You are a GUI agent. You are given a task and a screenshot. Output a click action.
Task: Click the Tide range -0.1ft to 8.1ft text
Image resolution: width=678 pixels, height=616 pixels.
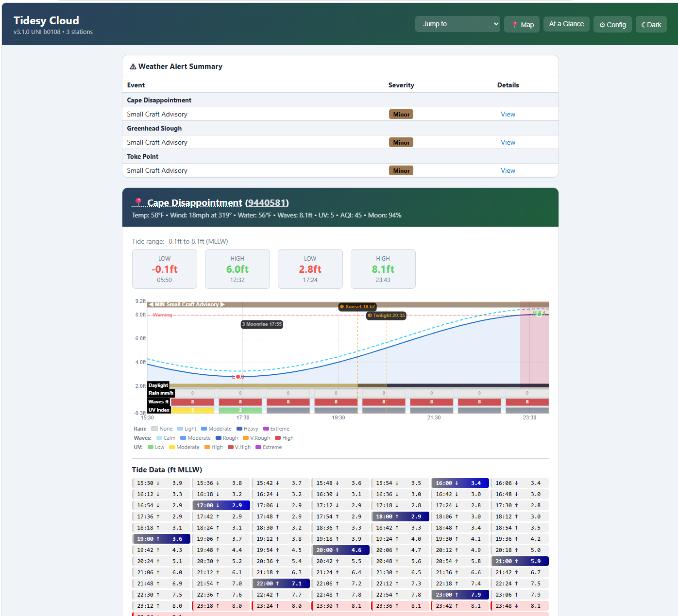[x=180, y=241]
